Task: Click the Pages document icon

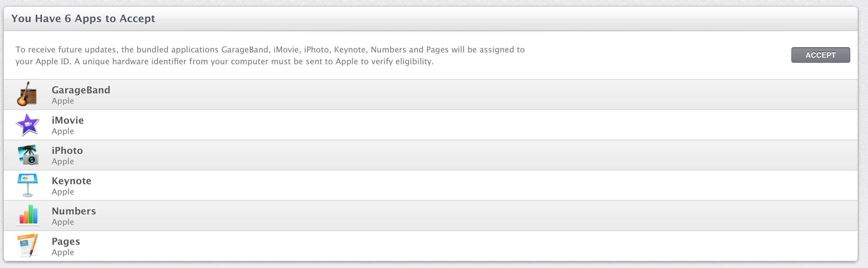Action: point(28,245)
